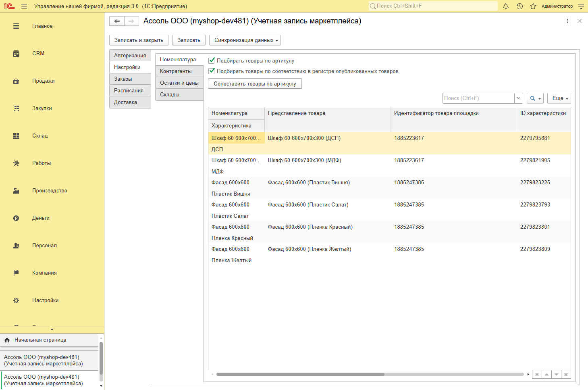Image resolution: width=588 pixels, height=390 pixels.
Task: Click the horizontal scrollbar of the table
Action: click(300, 374)
